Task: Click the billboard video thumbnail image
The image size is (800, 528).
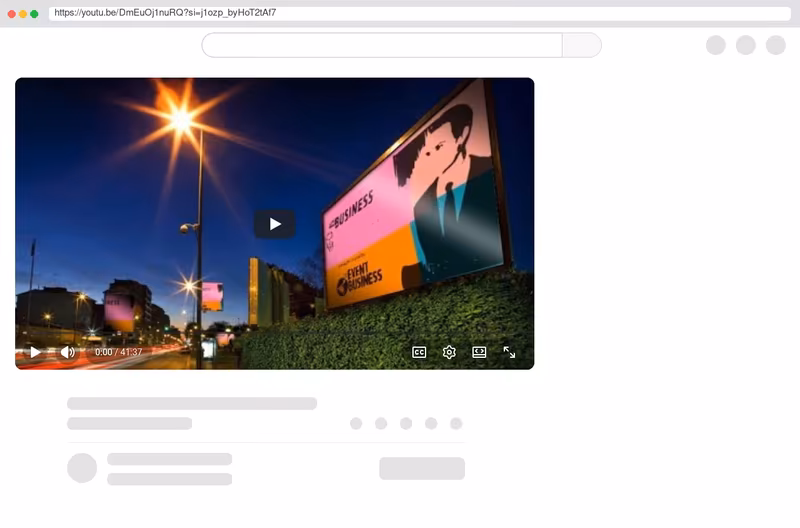Action: (274, 223)
